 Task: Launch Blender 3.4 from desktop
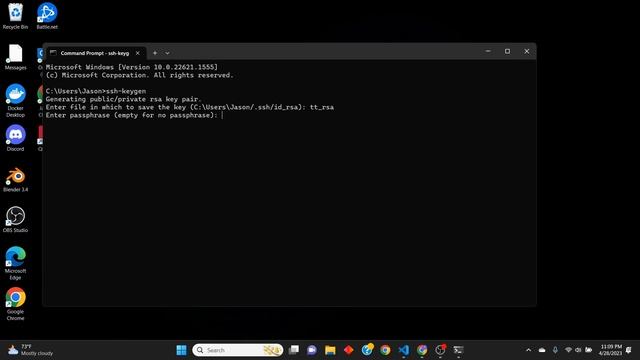pyautogui.click(x=15, y=179)
